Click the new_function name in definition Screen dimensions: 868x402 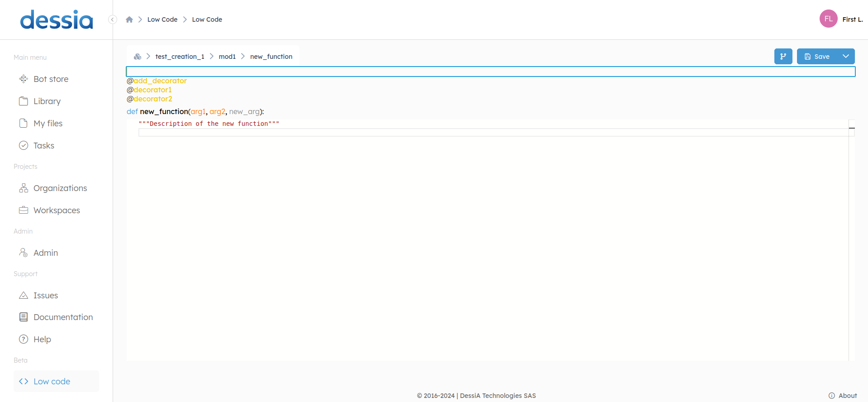164,111
